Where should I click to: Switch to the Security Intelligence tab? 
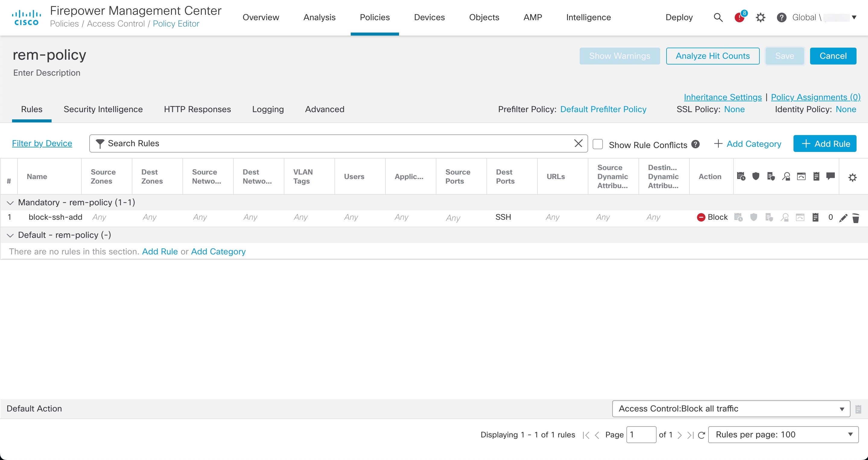(103, 109)
